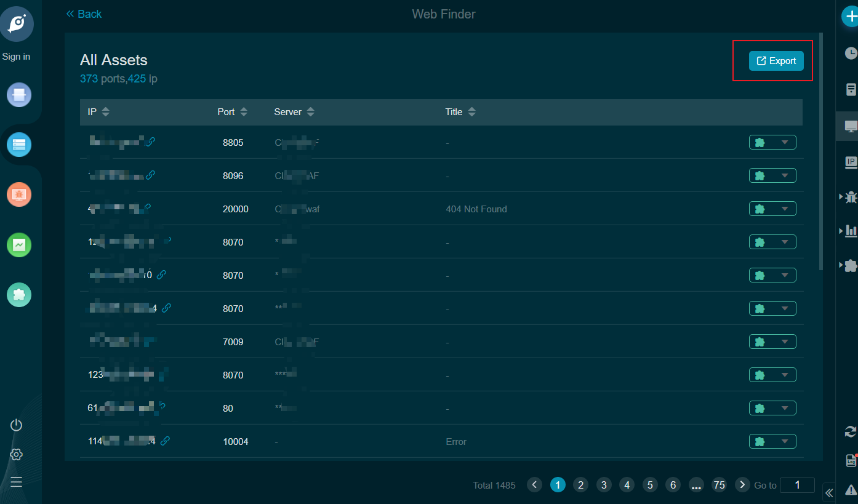Expand the bug icon group arrow
Screen dimensions: 858x504
pos(841,197)
